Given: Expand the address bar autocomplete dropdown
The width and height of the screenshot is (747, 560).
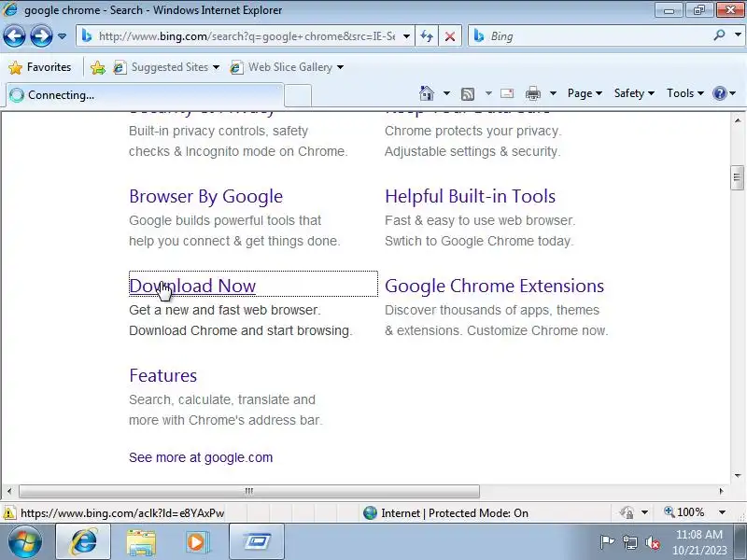Looking at the screenshot, I should 406,36.
